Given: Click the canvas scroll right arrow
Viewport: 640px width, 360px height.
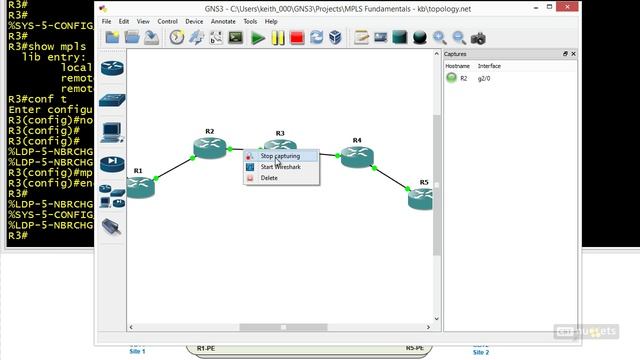Looking at the screenshot, I should [428, 327].
